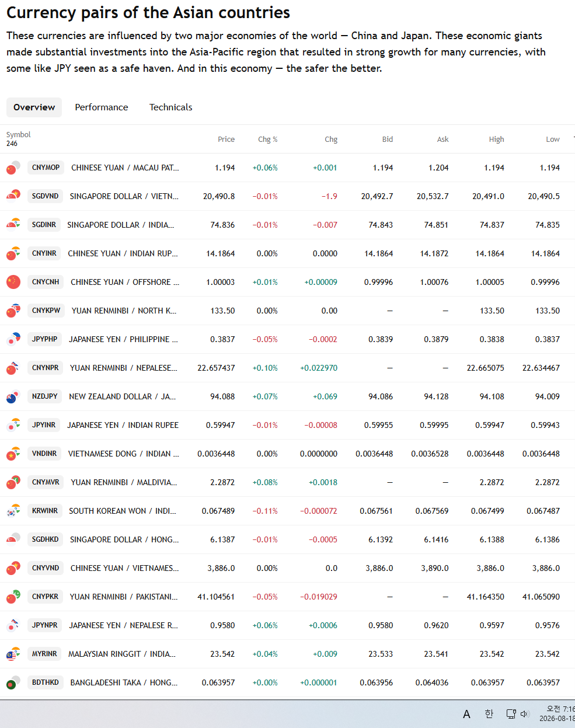Open the CNYKPW symbol ticker
The image size is (575, 728).
coord(46,311)
